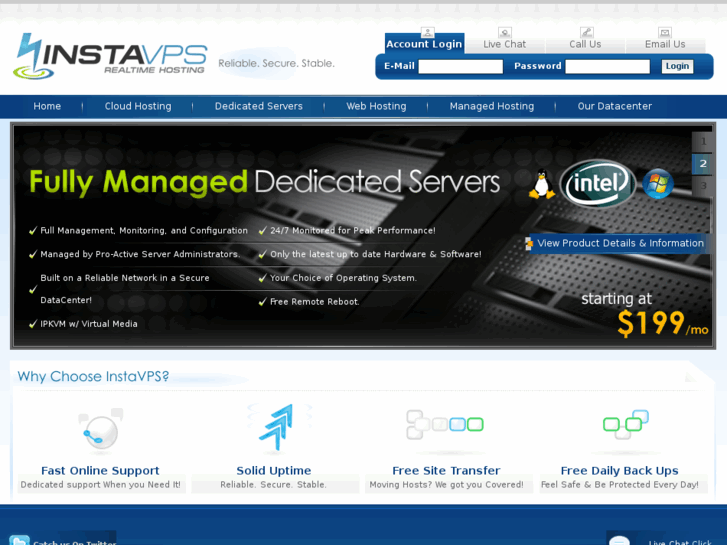Open the Web Hosting menu item
The image size is (727, 545).
(376, 106)
